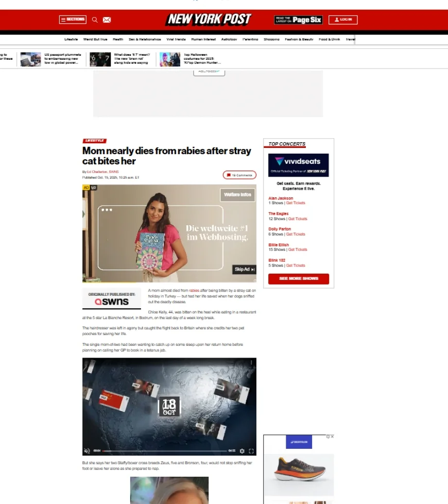Click the New York Post logo
Viewport: 448px width, 504px height.
coord(209,20)
